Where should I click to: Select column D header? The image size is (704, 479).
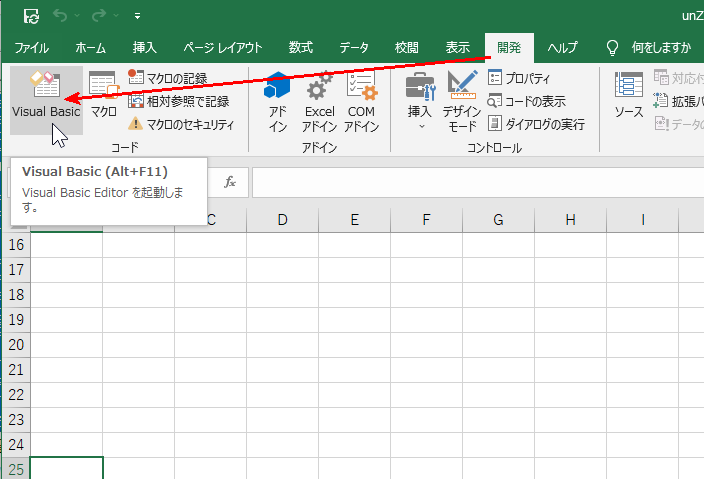(x=282, y=219)
